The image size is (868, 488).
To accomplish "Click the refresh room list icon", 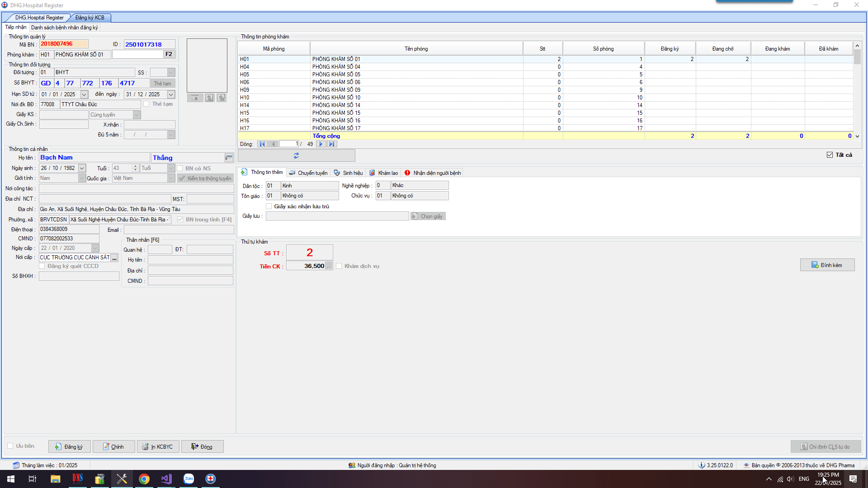I will 296,155.
